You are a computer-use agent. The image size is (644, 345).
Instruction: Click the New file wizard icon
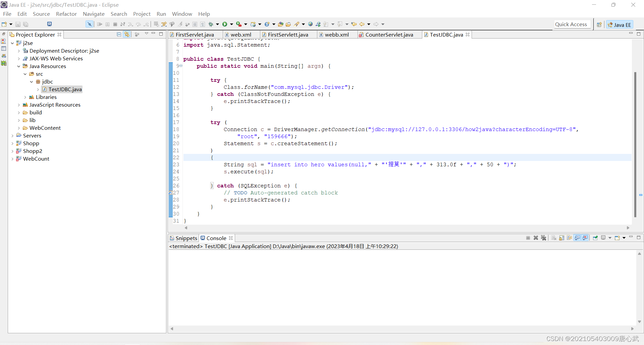point(4,24)
